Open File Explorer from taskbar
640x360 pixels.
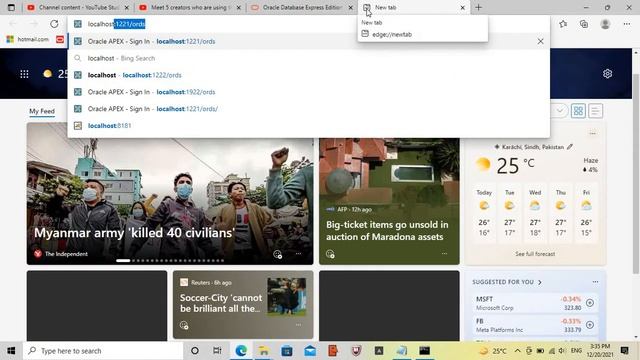[264, 351]
